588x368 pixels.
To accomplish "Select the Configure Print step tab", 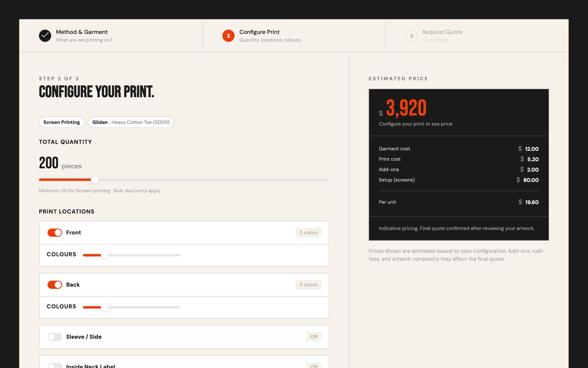I will pyautogui.click(x=294, y=36).
